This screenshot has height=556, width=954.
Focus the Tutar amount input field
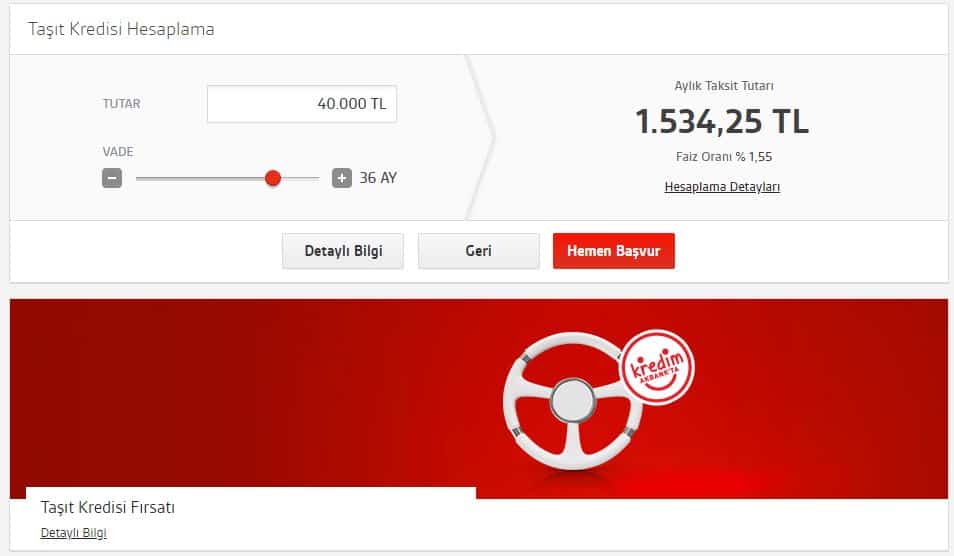point(301,104)
